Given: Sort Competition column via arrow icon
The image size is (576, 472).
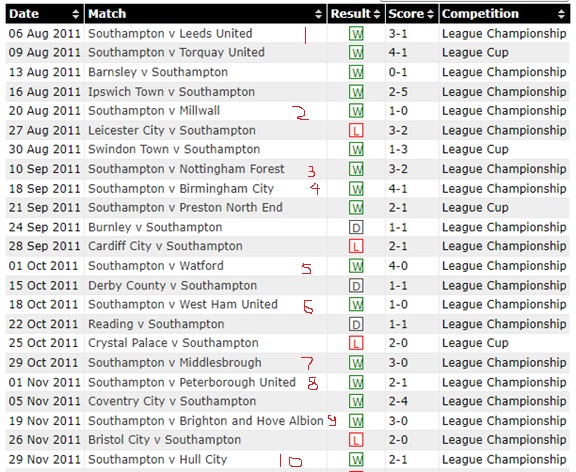Looking at the screenshot, I should [x=561, y=14].
